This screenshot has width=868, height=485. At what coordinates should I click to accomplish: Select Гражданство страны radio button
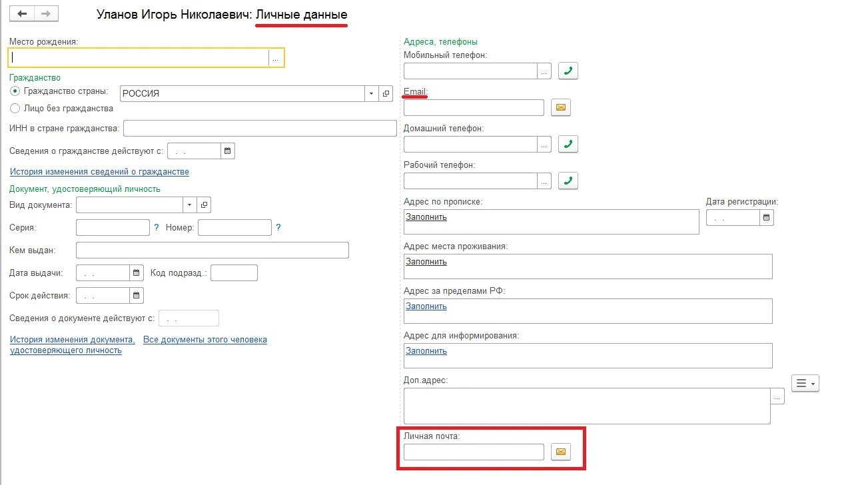point(15,91)
